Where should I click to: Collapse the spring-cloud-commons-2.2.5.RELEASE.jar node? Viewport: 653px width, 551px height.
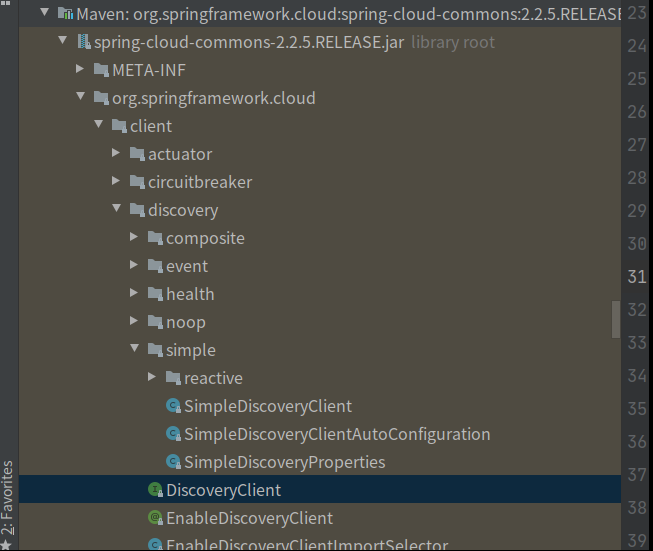pyautogui.click(x=62, y=40)
